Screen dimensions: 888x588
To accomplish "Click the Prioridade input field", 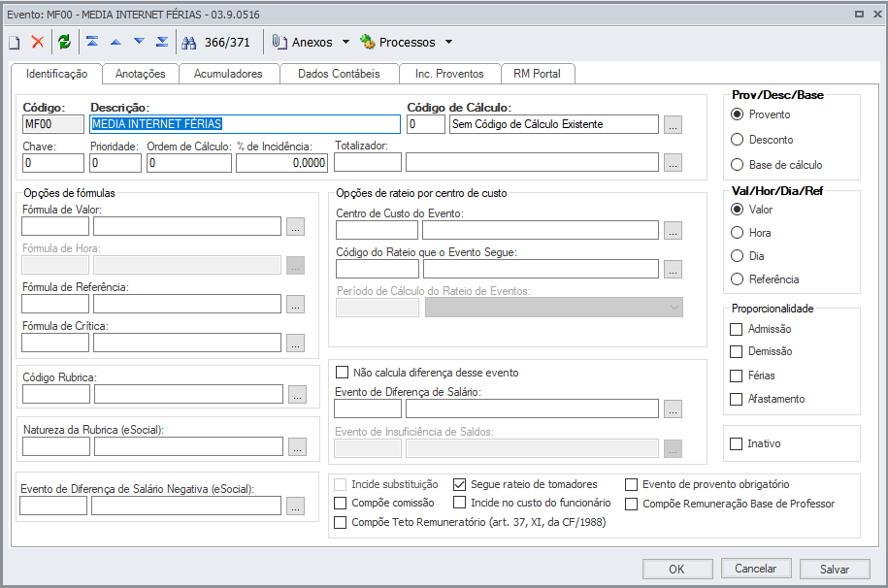I will [115, 163].
